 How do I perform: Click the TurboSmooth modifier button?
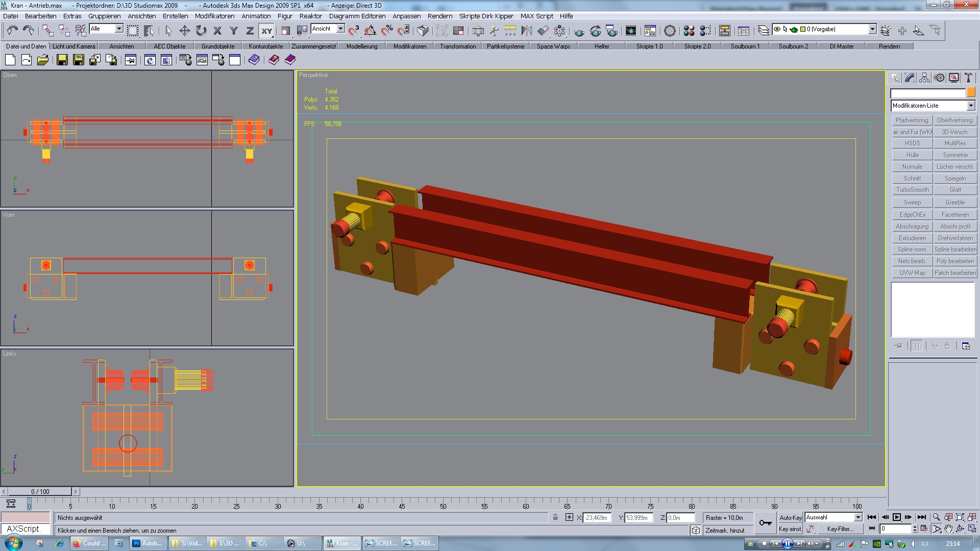(x=912, y=190)
